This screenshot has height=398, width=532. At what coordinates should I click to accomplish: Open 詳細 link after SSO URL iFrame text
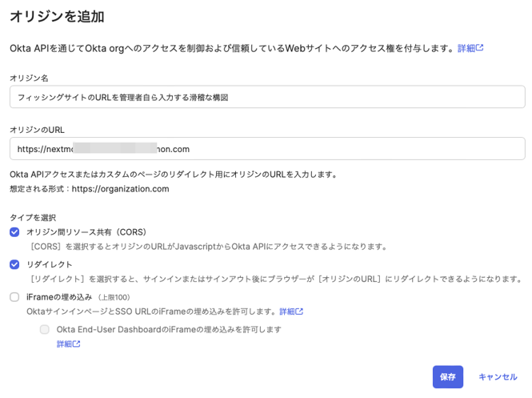coord(291,312)
